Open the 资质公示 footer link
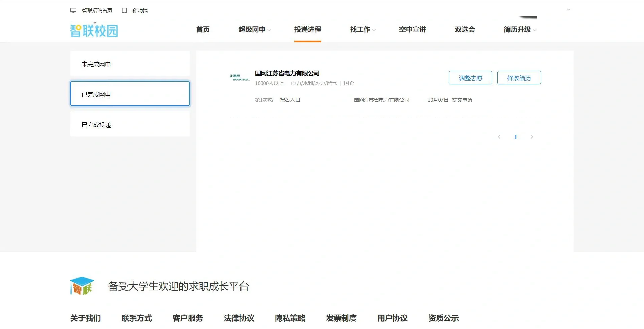Viewport: 644px width, 329px height. point(444,318)
